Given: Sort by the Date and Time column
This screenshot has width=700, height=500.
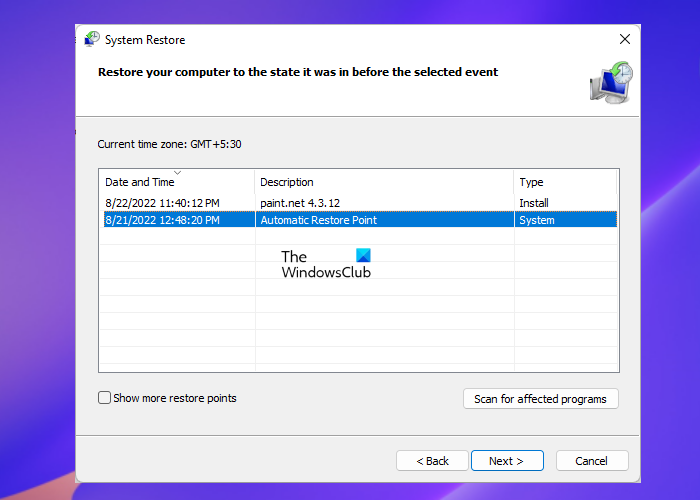Looking at the screenshot, I should tap(140, 182).
